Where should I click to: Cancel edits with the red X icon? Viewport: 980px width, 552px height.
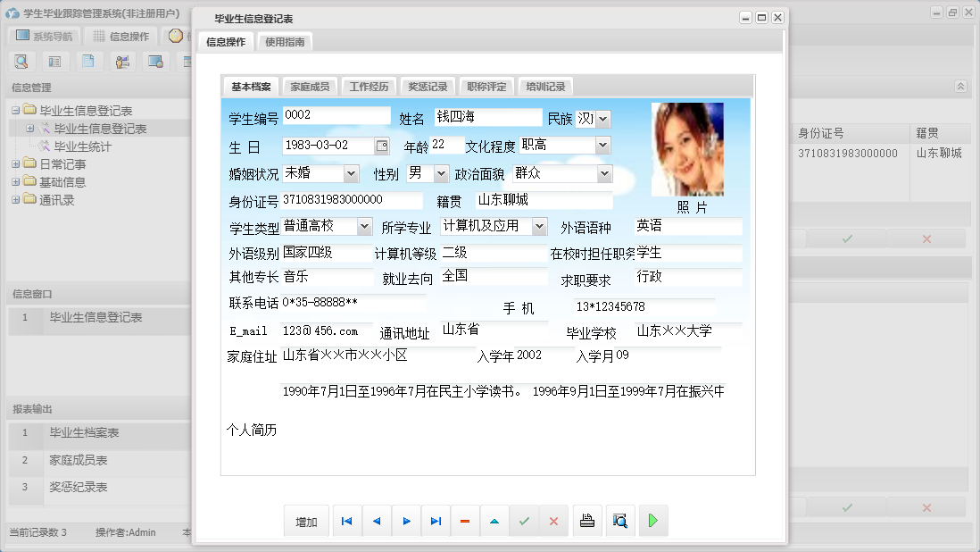(x=553, y=521)
